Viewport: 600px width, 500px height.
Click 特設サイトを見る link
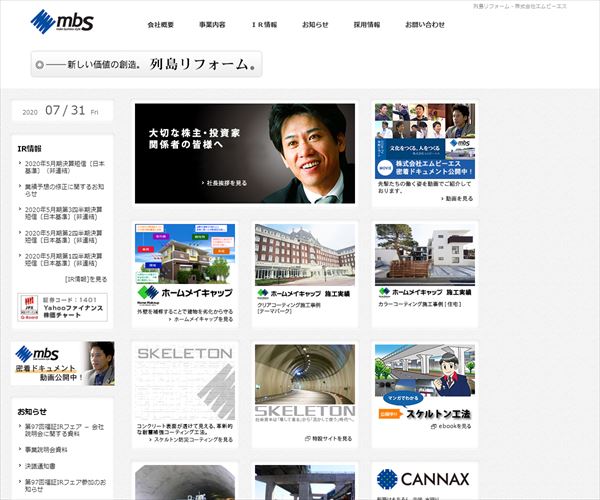[328, 438]
